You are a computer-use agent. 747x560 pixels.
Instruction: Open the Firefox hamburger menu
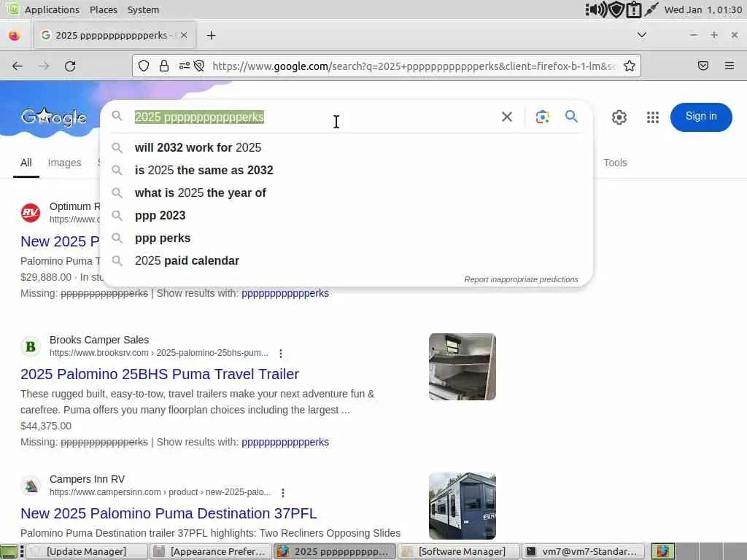729,66
